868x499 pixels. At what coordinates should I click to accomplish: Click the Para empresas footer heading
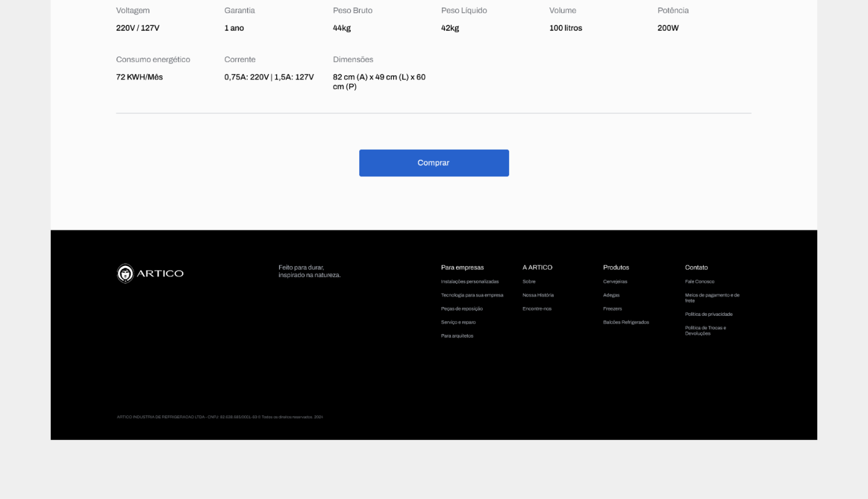[462, 268]
